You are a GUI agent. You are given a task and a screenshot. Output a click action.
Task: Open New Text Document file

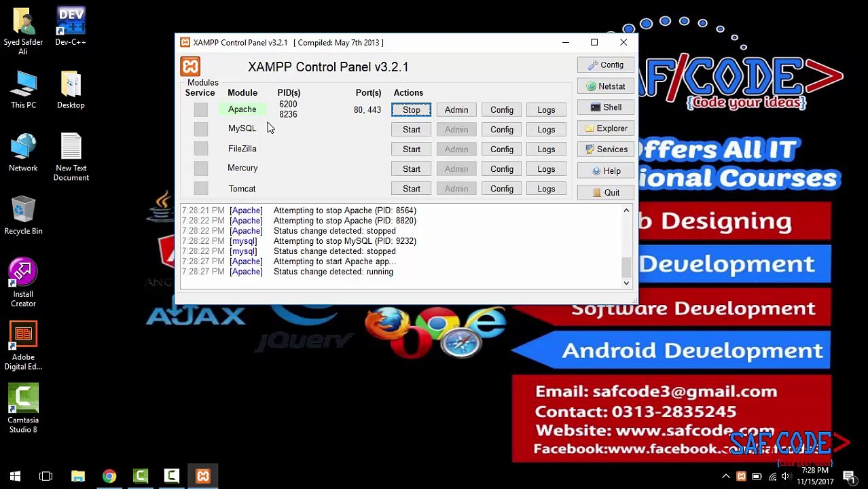[x=71, y=158]
